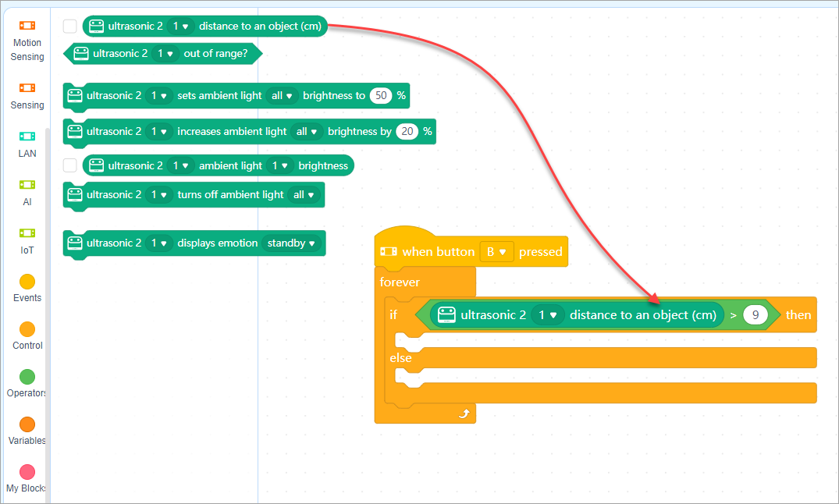The height and width of the screenshot is (504, 839).
Task: Open the turns off ambient light all dropdown
Action: pyautogui.click(x=304, y=195)
